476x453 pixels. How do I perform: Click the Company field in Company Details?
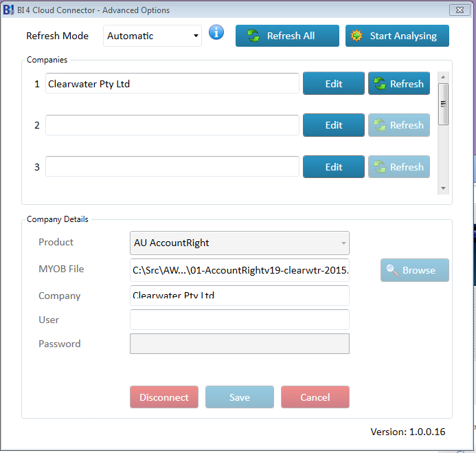tap(240, 296)
